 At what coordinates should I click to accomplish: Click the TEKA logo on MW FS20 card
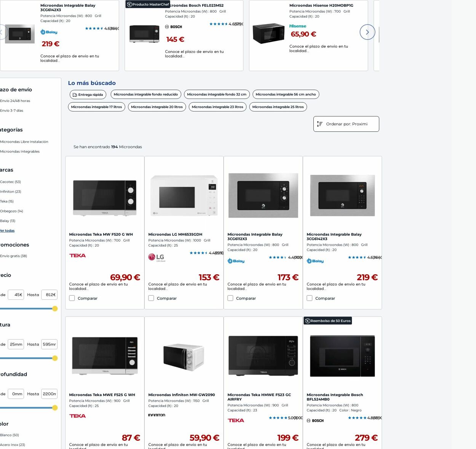pyautogui.click(x=77, y=256)
